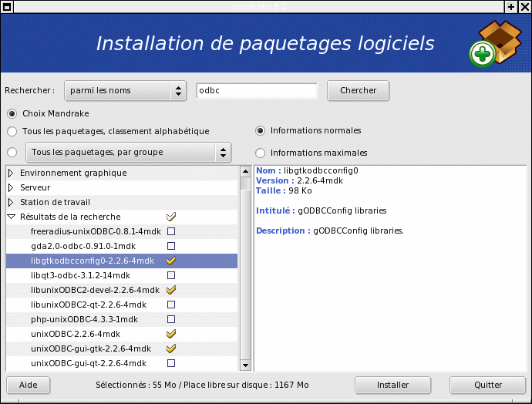Uncheck unixODBC-gui-gtk-2.2.6-4mdk package
532x404 pixels.
tap(171, 348)
